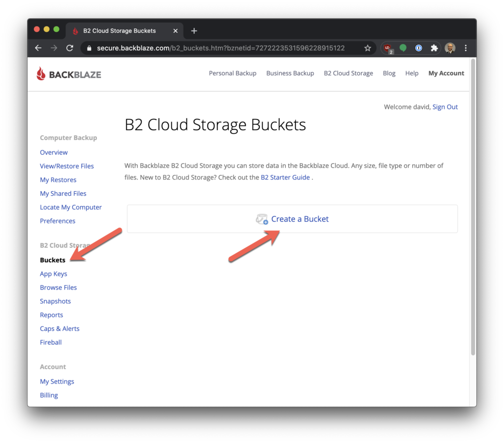Click the Sign Out link
504x443 pixels.
tap(445, 107)
